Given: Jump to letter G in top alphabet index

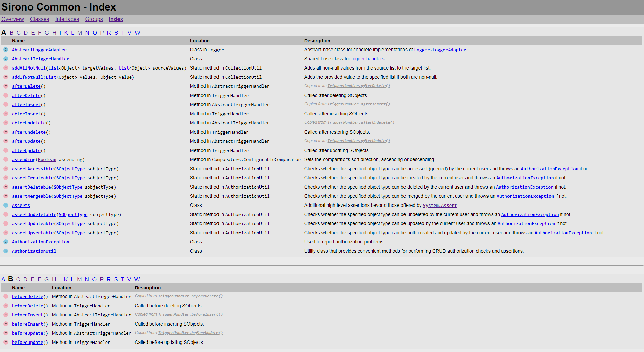Looking at the screenshot, I should pyautogui.click(x=47, y=33).
